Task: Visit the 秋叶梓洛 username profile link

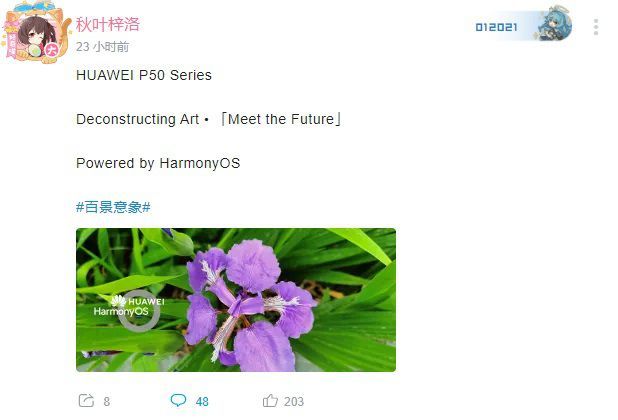Action: click(x=108, y=24)
